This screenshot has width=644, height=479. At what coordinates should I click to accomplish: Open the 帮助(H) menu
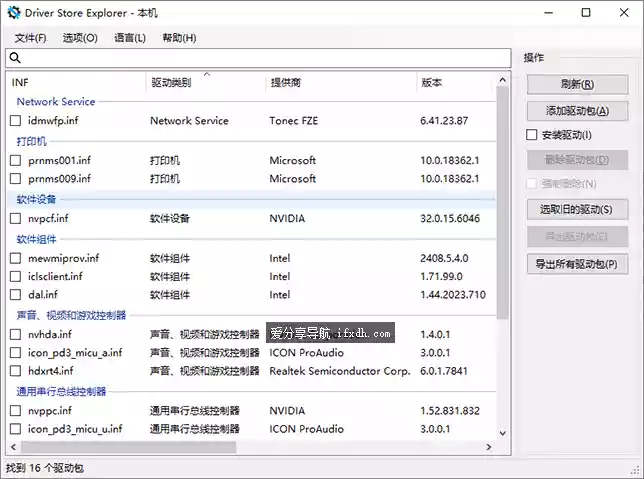179,38
